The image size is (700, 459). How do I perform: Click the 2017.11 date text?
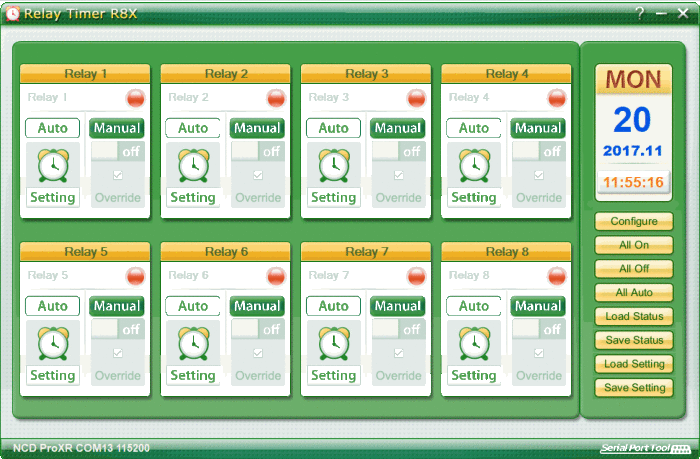coord(633,151)
